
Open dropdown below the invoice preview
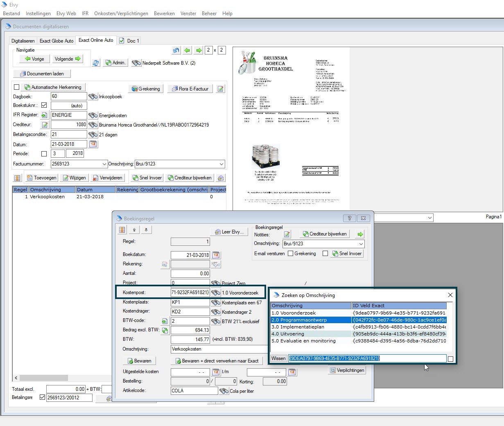point(429,218)
